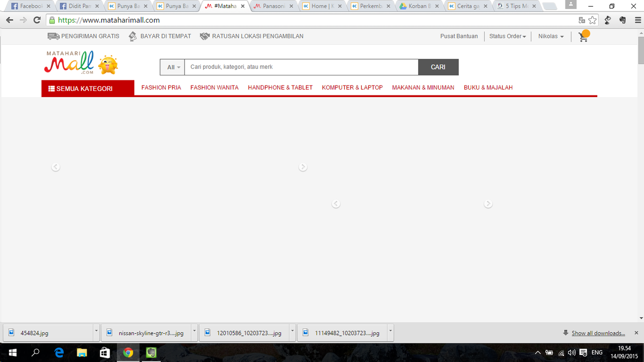The image size is (644, 362).
Task: Click the product search input field
Action: point(301,67)
